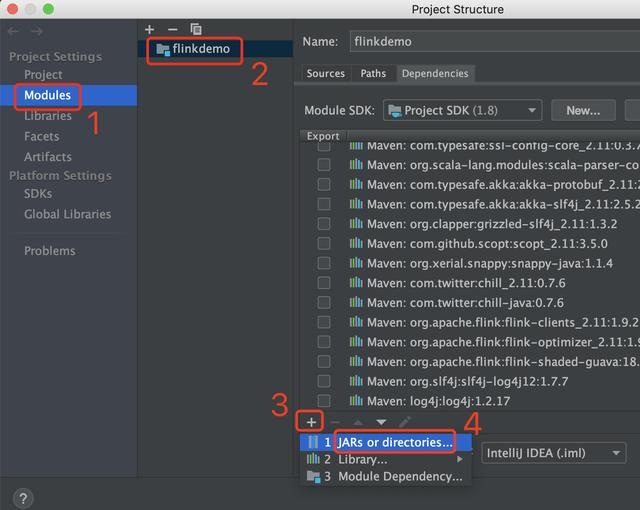Move dependency down with the down arrow
This screenshot has height=510, width=640.
point(381,422)
